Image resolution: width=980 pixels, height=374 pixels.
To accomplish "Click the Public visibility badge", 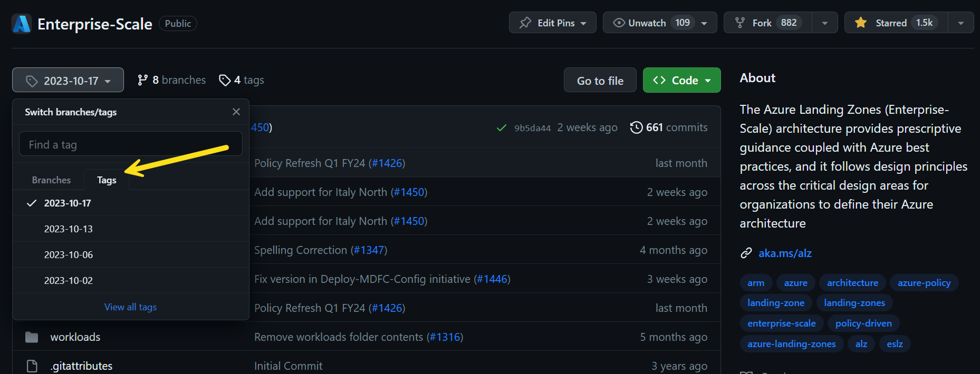I will click(x=178, y=24).
